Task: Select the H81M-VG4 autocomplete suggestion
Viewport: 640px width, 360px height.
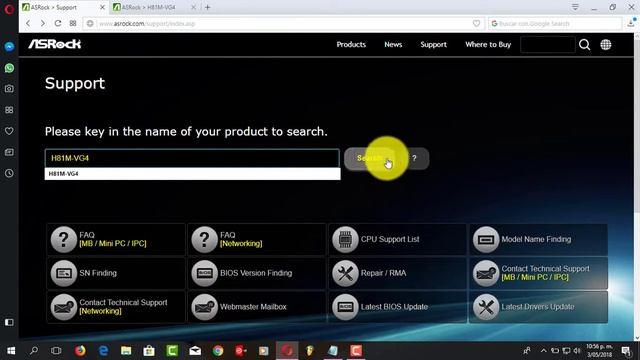Action: (192, 174)
